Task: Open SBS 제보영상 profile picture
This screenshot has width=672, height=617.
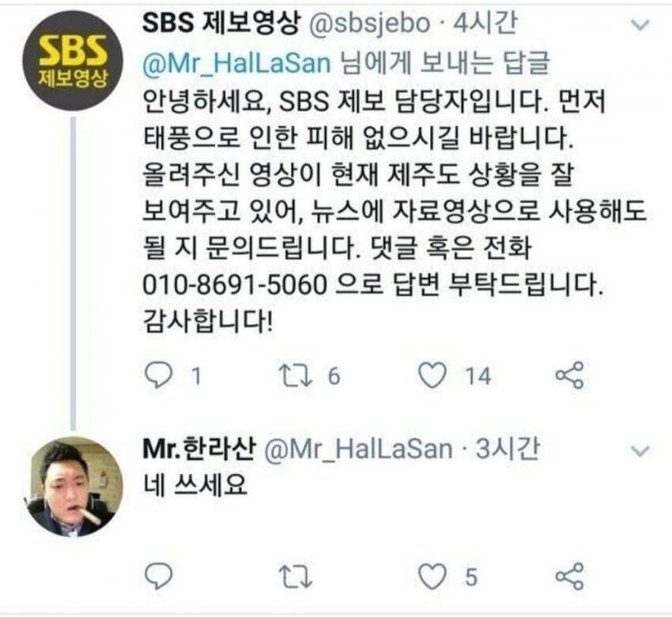Action: tap(73, 60)
